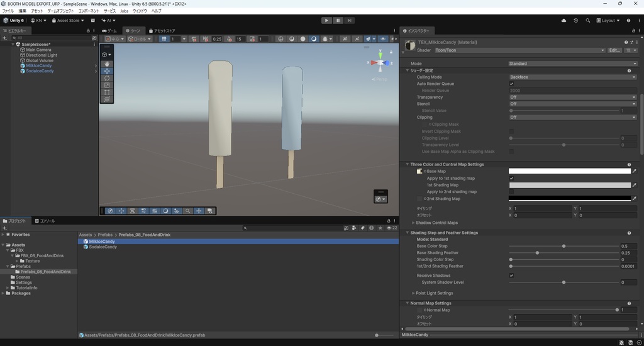The height and width of the screenshot is (346, 644).
Task: Open global search magnifier in top toolbar
Action: coord(588,20)
